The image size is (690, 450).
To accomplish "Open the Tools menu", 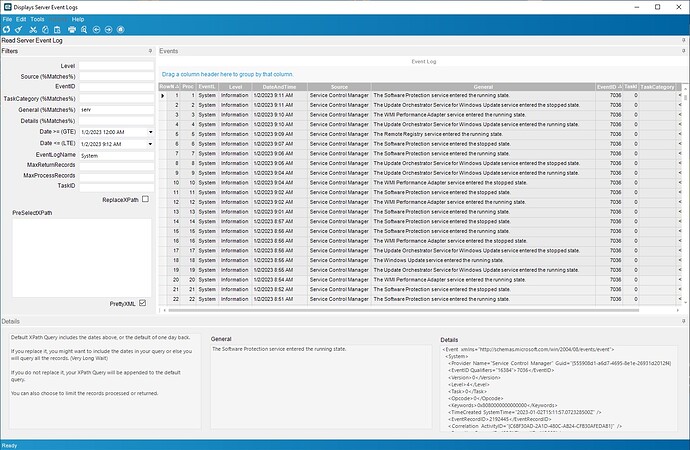I will tap(37, 19).
